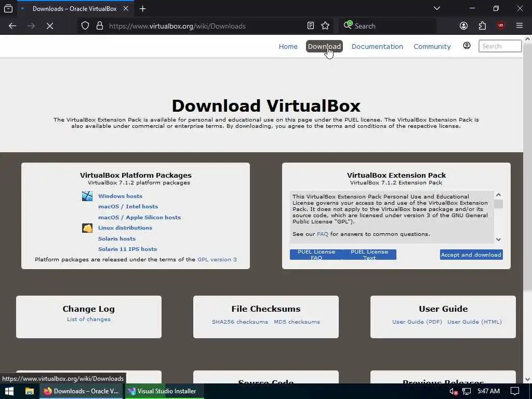The image size is (532, 399).
Task: Open the uBlock Origin extension icon
Action: pyautogui.click(x=500, y=26)
